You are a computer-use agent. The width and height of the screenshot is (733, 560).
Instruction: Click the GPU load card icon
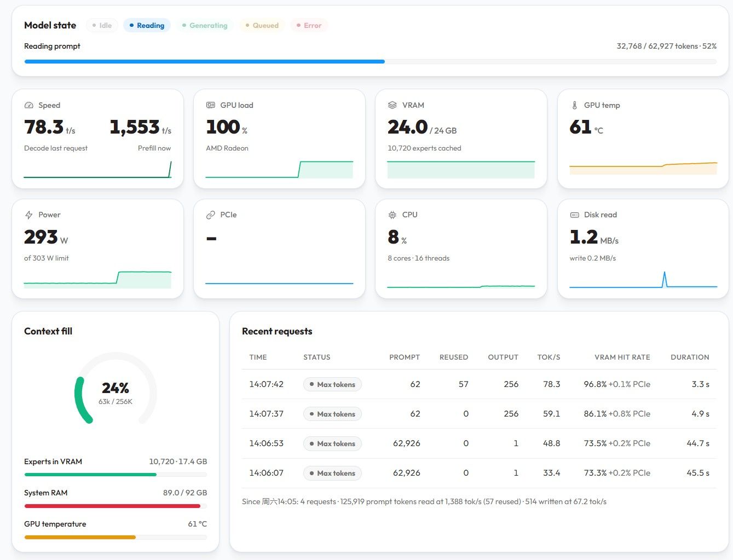pyautogui.click(x=210, y=105)
